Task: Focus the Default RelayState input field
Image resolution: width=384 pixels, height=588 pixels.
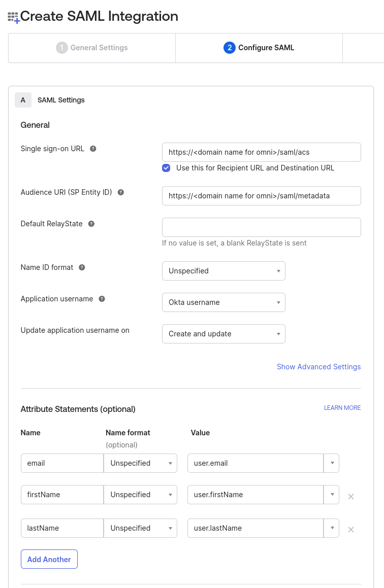Action: [x=262, y=227]
